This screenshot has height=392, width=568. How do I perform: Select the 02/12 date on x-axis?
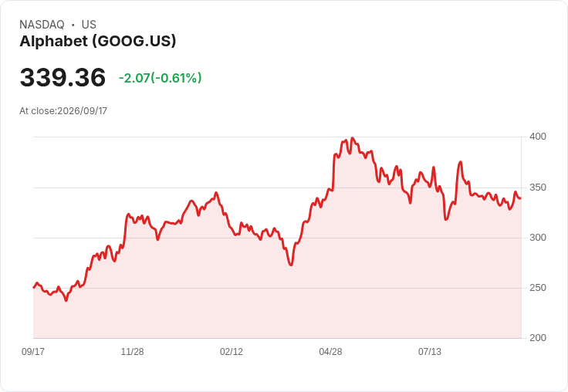coord(232,351)
